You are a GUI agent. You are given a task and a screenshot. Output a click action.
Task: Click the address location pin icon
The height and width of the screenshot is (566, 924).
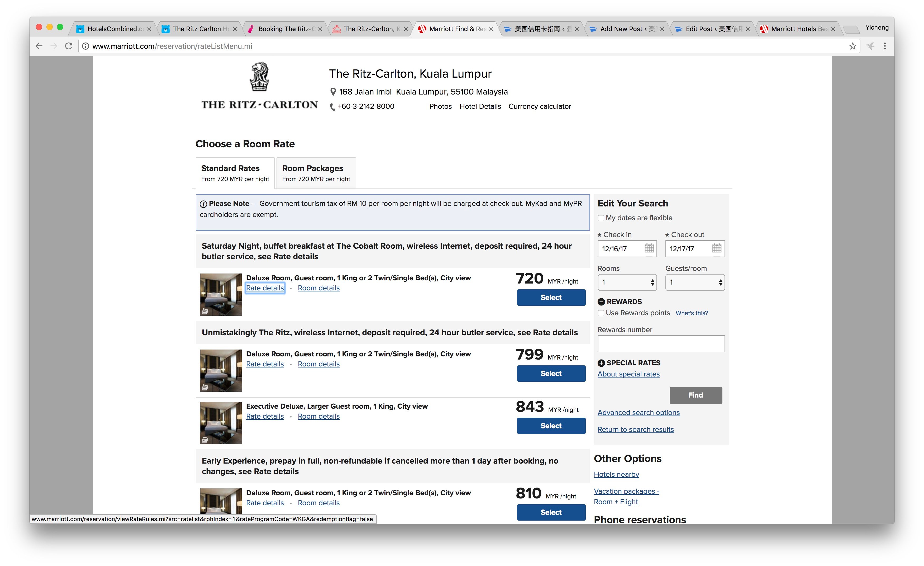click(x=333, y=92)
